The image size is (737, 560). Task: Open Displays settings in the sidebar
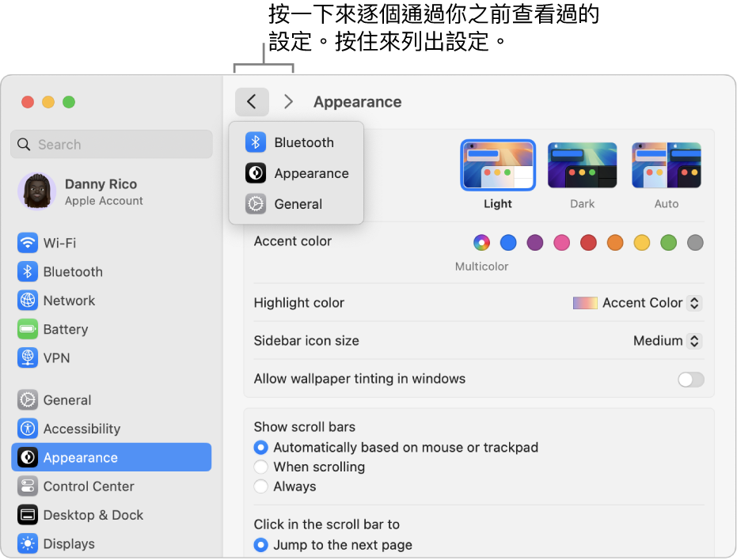(x=112, y=543)
